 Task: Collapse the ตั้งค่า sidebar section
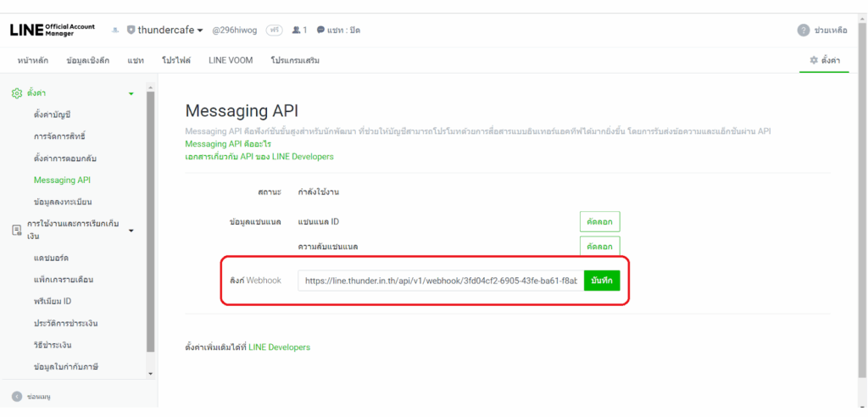pyautogui.click(x=131, y=93)
